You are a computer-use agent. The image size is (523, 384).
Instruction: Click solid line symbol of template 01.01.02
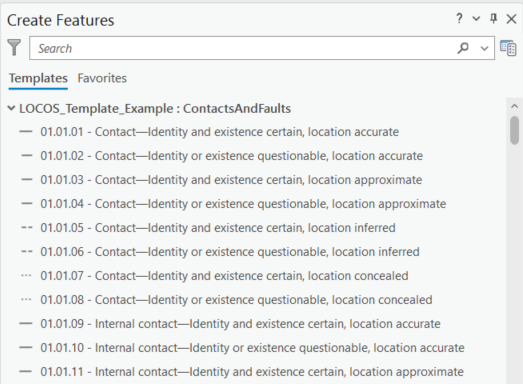(x=26, y=155)
